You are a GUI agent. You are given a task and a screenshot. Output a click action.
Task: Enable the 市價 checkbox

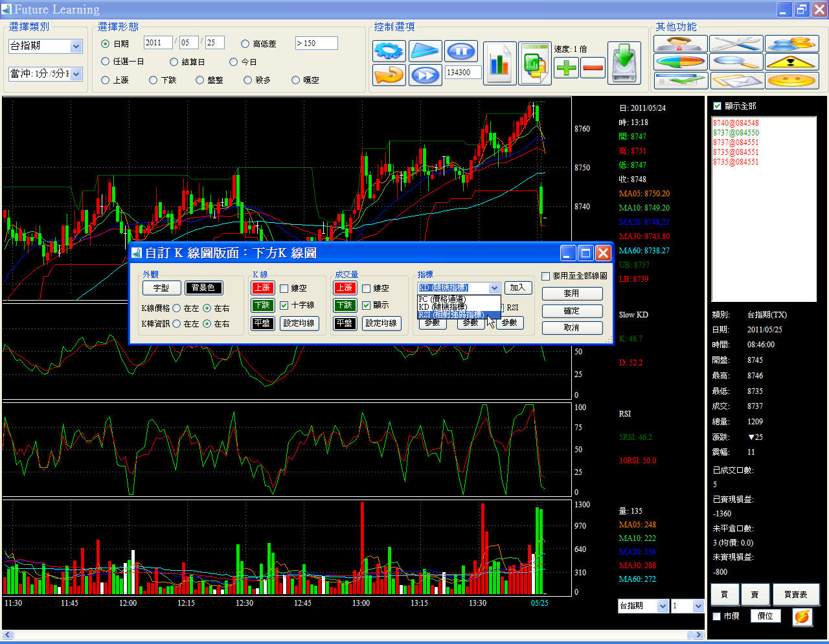point(717,616)
